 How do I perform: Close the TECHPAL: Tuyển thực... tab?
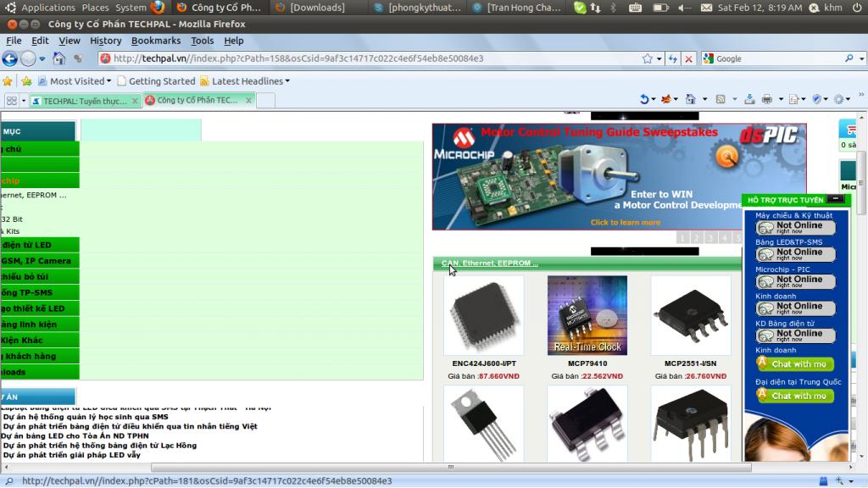[x=135, y=101]
